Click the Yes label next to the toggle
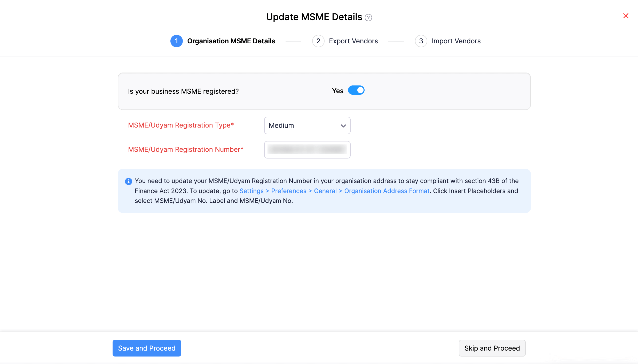 point(337,91)
